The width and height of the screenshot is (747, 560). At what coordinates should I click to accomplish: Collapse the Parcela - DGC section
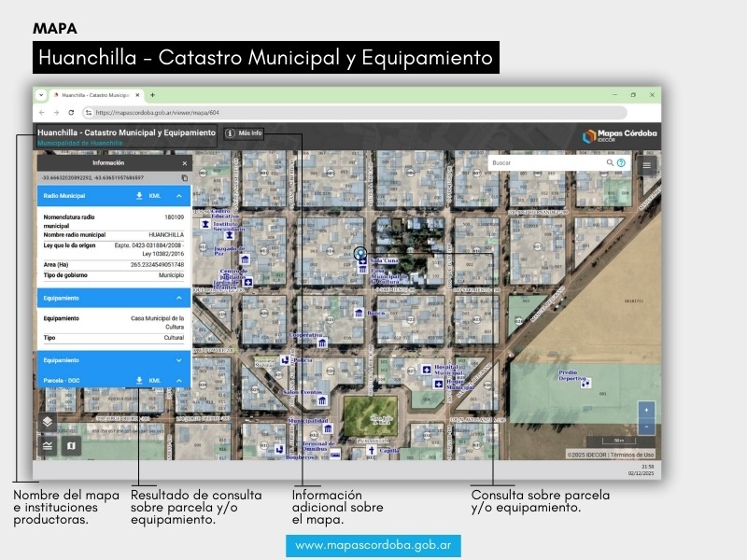pos(179,381)
